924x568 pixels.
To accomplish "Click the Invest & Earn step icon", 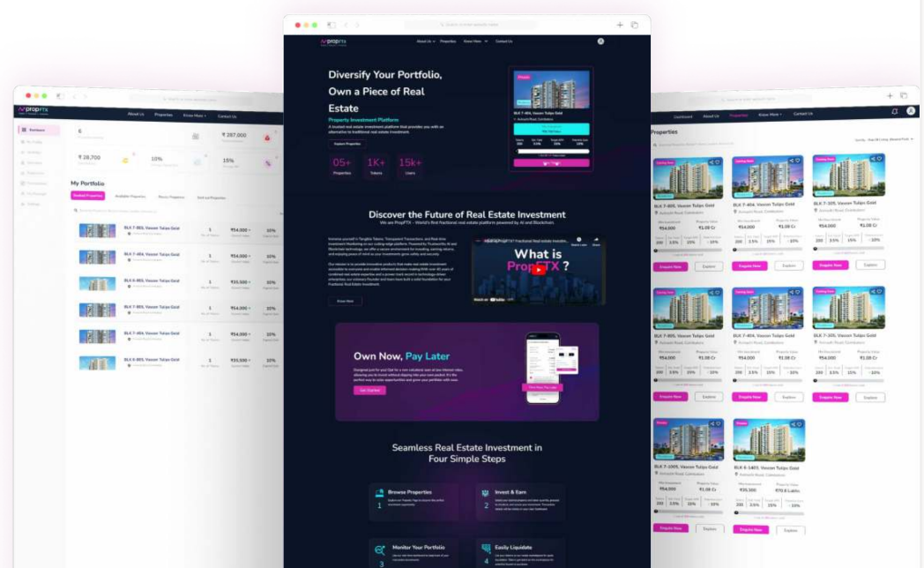I will [485, 492].
